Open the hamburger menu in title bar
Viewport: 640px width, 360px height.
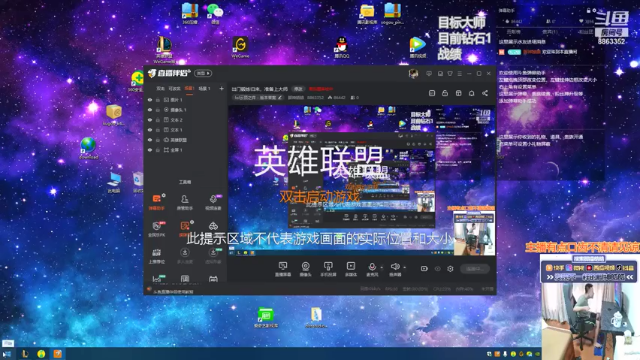pos(460,74)
